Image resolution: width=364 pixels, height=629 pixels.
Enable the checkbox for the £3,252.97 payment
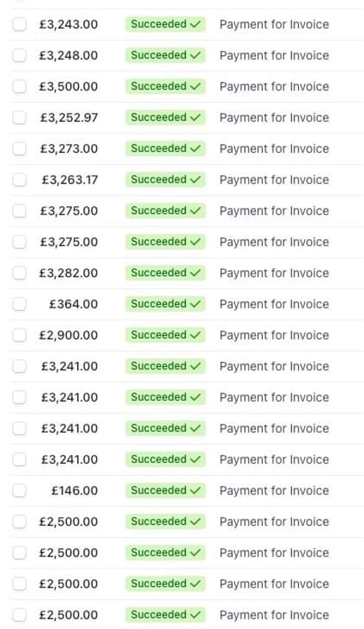19,117
